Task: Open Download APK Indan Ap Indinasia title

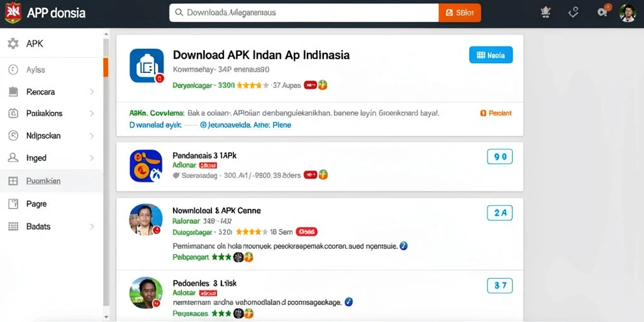Action: (261, 55)
